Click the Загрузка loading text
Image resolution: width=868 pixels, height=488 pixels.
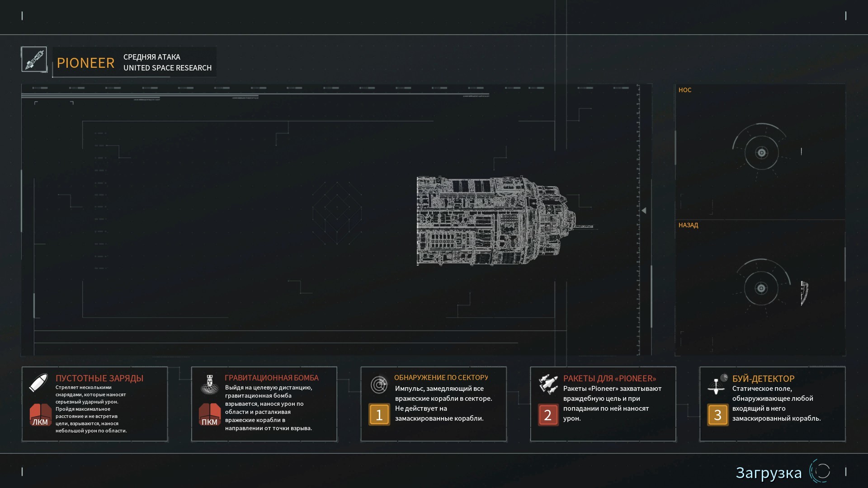tap(769, 473)
